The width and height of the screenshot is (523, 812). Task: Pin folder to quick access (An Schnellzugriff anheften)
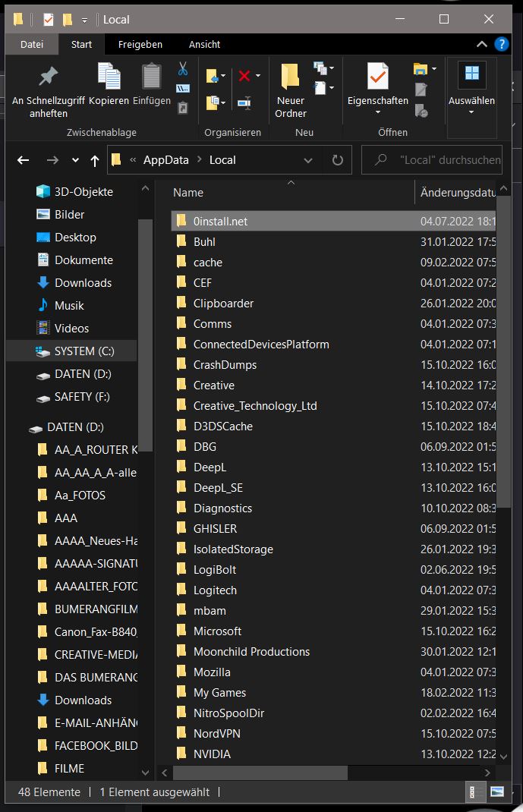click(48, 91)
